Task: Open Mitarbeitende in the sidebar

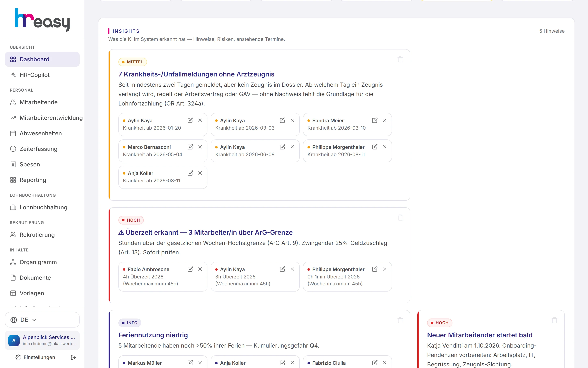Action: point(42,102)
